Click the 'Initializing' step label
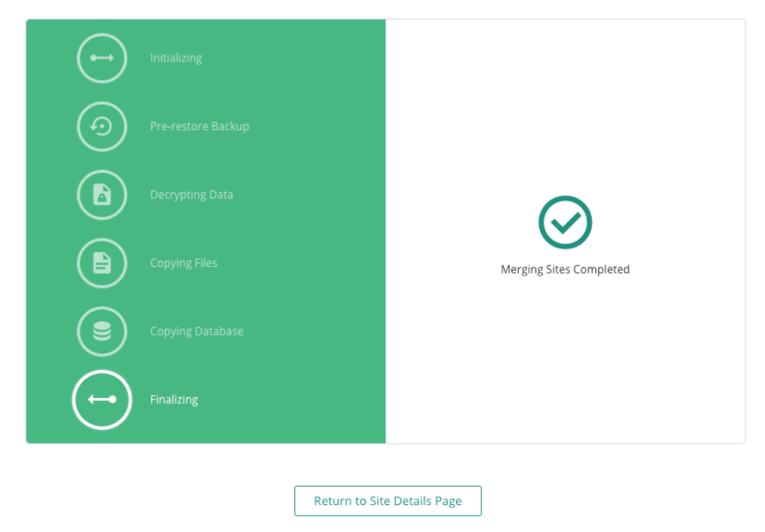This screenshot has height=532, width=765. pos(175,58)
